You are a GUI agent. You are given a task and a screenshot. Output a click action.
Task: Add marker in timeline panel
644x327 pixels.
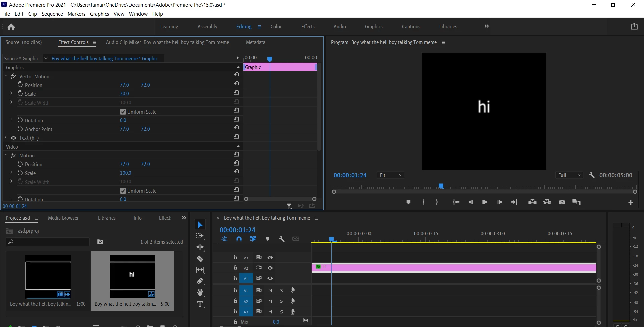pyautogui.click(x=267, y=239)
